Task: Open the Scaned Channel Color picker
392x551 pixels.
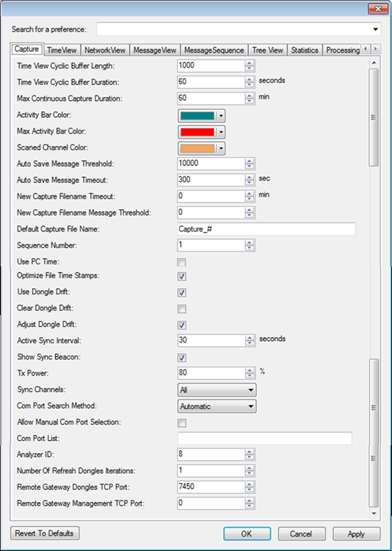Action: (x=201, y=148)
